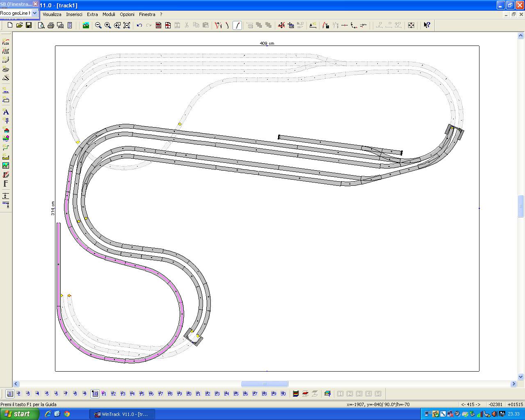This screenshot has height=420, width=525.
Task: Click the landscape picture icon
Action: click(86, 25)
